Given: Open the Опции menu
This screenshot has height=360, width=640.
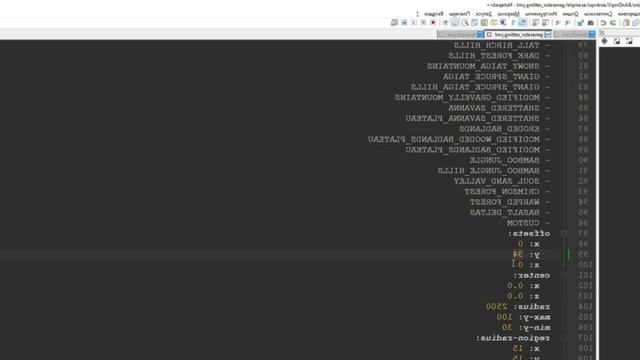Looking at the screenshot, I should click(571, 14).
